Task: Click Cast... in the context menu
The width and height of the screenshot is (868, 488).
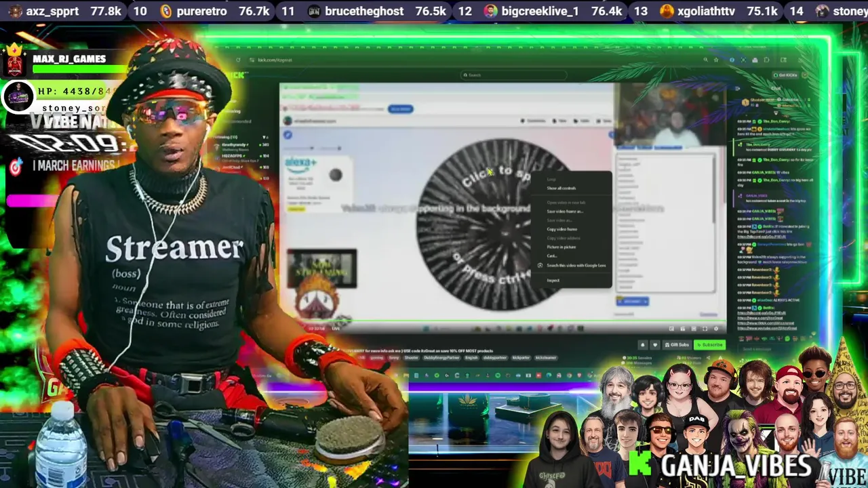Action: pos(552,256)
